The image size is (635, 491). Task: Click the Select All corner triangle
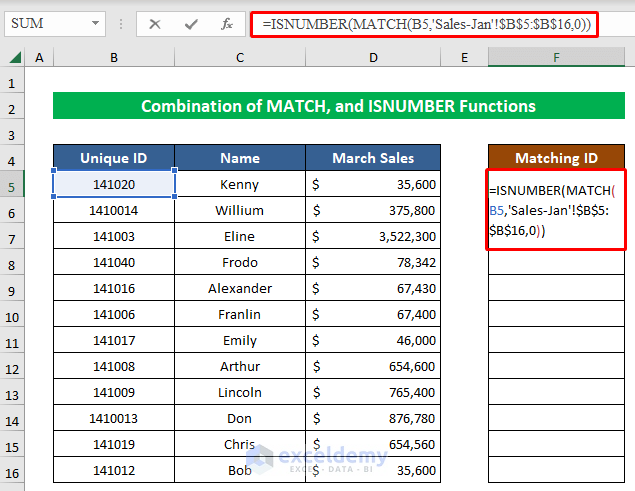pyautogui.click(x=13, y=59)
